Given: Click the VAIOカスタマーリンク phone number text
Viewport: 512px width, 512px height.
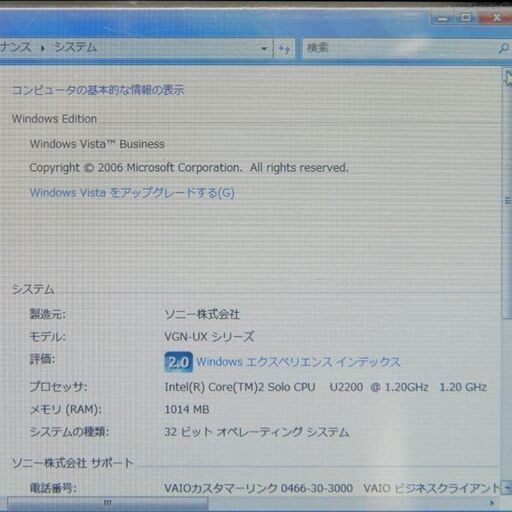Looking at the screenshot, I should 258,488.
